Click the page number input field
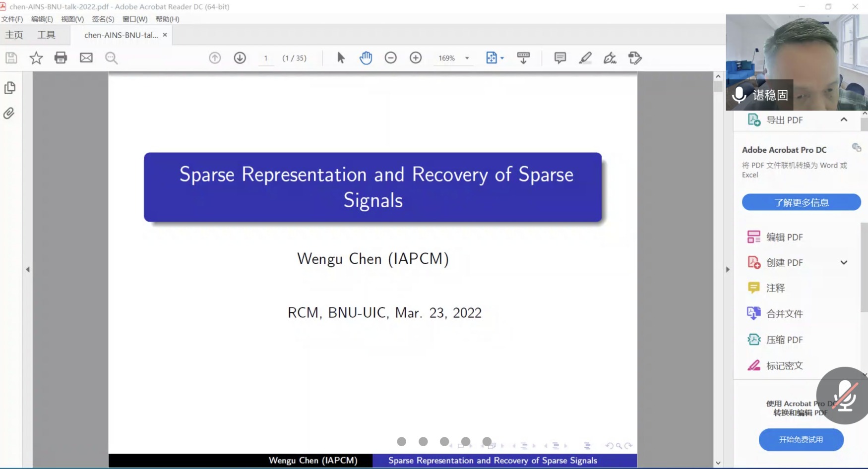The height and width of the screenshot is (469, 868). (x=266, y=59)
